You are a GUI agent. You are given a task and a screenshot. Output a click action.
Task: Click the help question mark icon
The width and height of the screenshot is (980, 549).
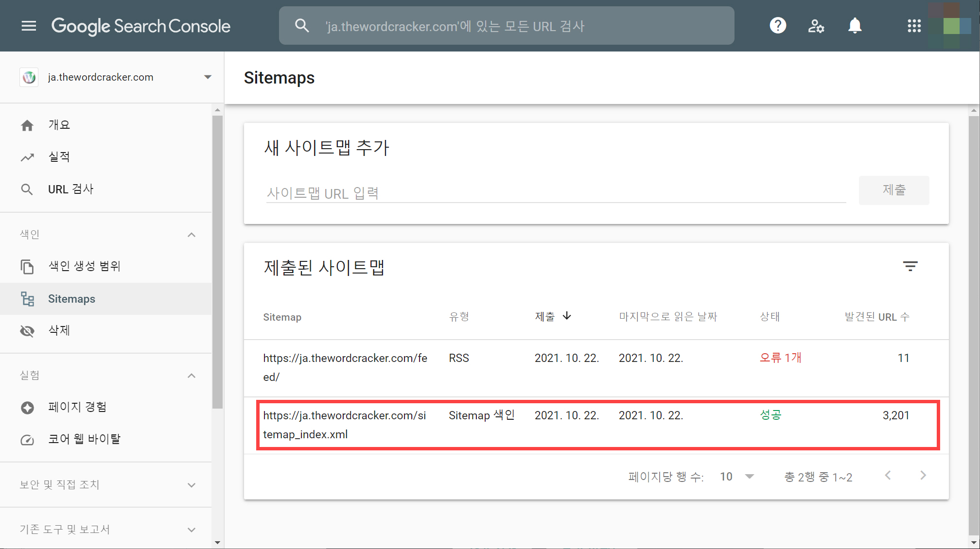tap(778, 26)
